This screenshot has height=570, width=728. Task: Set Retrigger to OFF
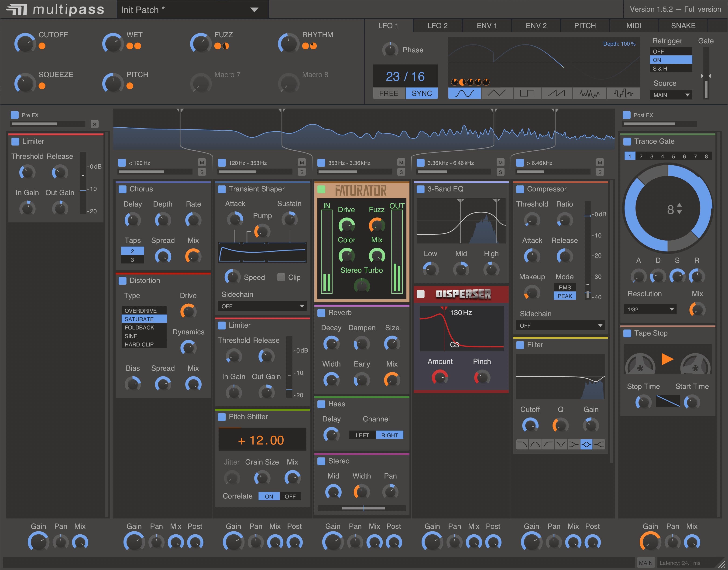[671, 51]
